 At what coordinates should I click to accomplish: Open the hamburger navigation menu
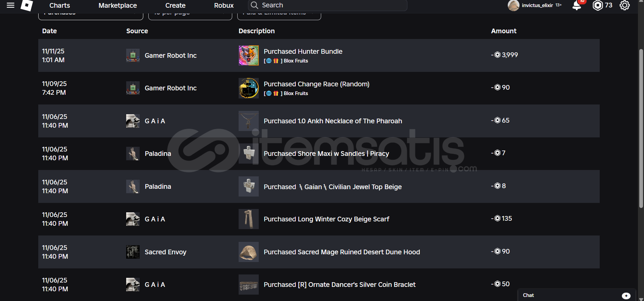click(x=10, y=5)
